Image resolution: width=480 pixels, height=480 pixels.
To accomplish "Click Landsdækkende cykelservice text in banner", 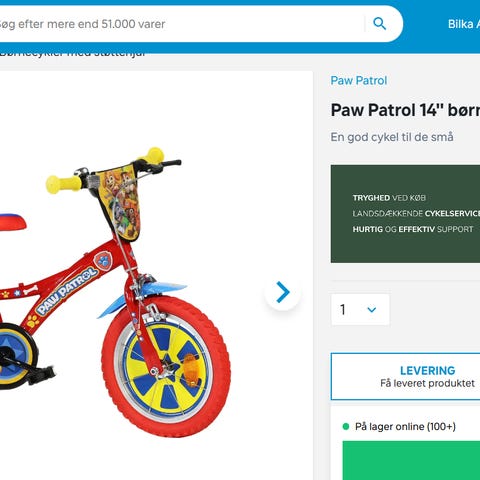I will pos(416,213).
